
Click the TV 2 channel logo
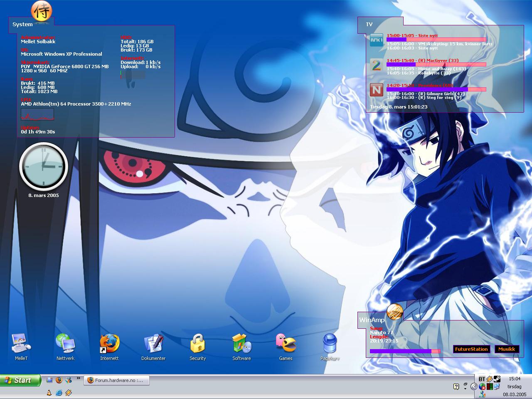[x=377, y=65]
